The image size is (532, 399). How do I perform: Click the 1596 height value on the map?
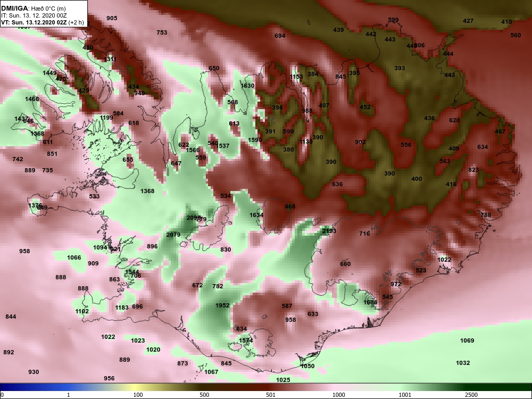pos(255,140)
